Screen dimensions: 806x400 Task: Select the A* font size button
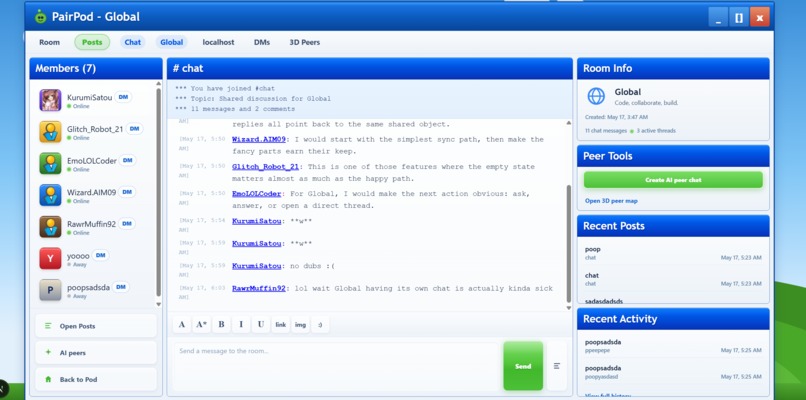point(202,324)
